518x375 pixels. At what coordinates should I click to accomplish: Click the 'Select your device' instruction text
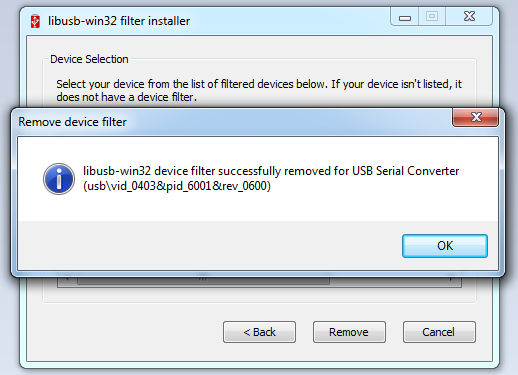tap(259, 90)
